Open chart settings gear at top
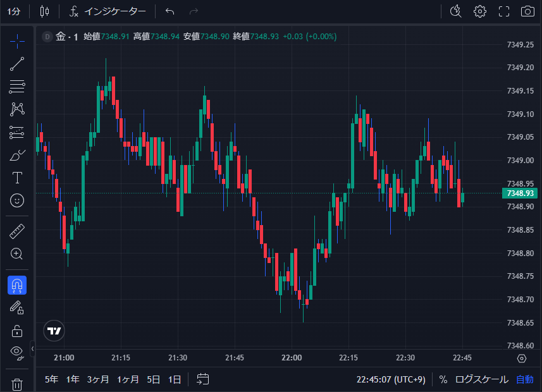The width and height of the screenshot is (542, 392). click(x=480, y=11)
